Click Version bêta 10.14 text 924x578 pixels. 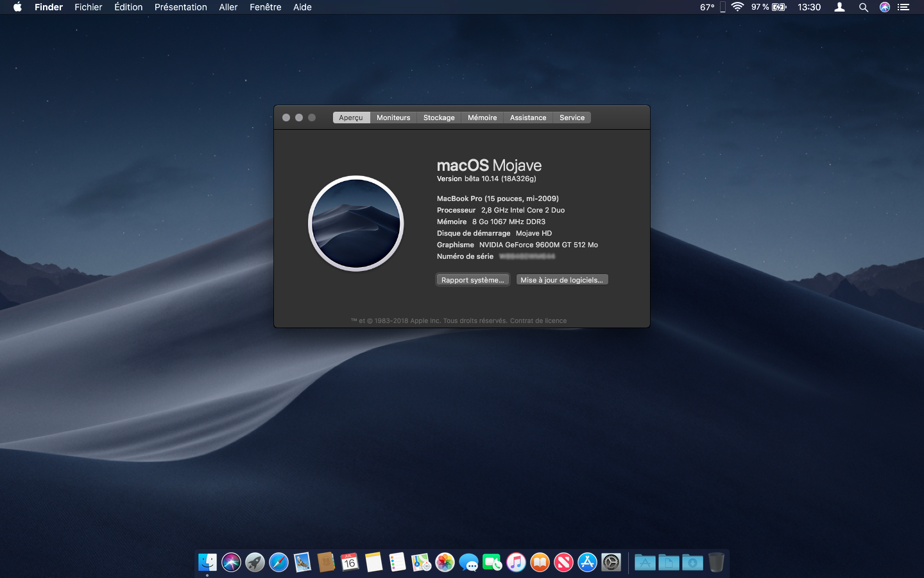pos(486,179)
